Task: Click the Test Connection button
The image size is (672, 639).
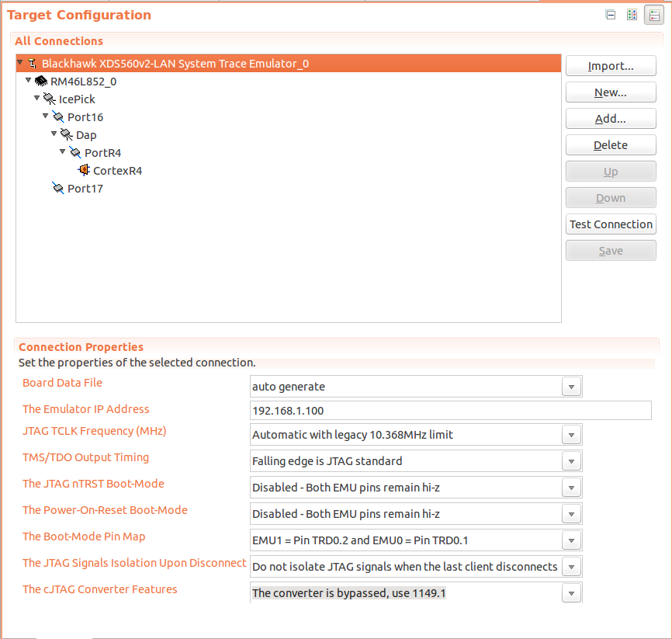Action: (x=611, y=224)
